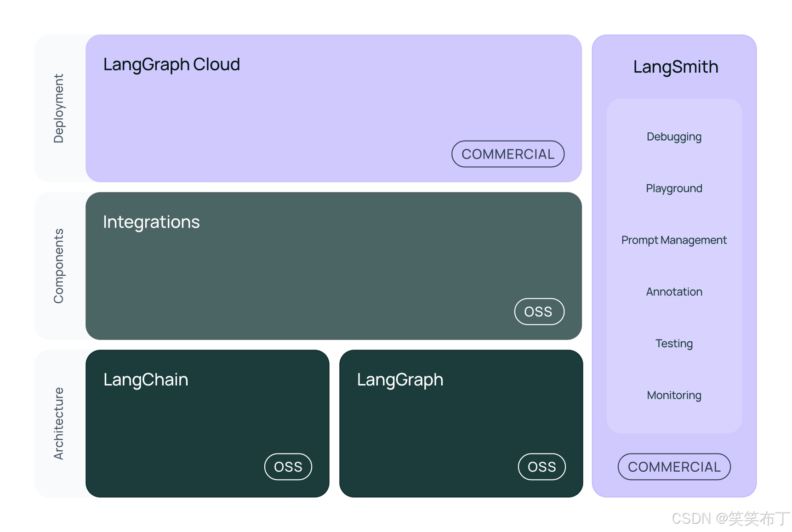Click the COMMERCIAL badge on LangGraph Cloud
This screenshot has width=792, height=532.
point(507,154)
